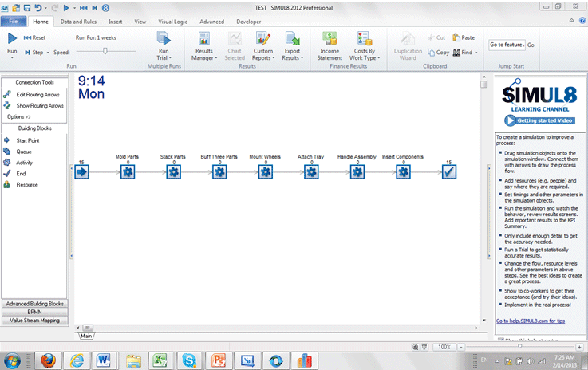Select the Insert Components activity
588x370 pixels.
pos(404,172)
